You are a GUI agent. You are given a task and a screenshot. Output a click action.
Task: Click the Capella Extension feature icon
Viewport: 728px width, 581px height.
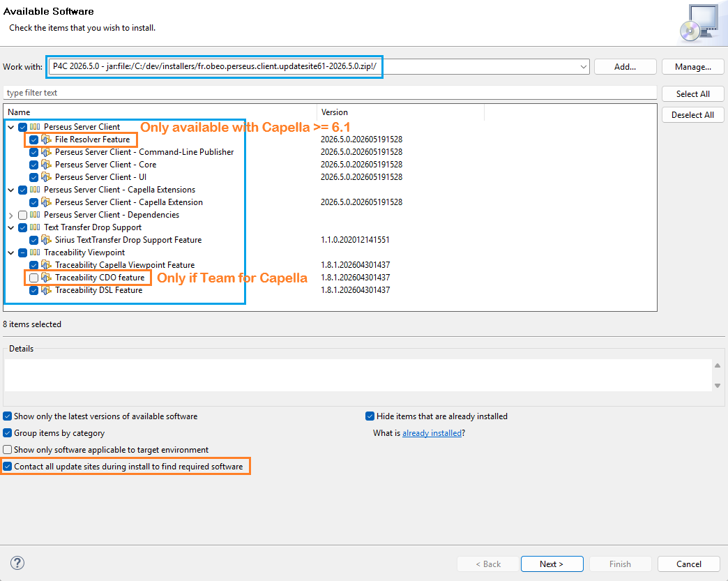point(46,202)
